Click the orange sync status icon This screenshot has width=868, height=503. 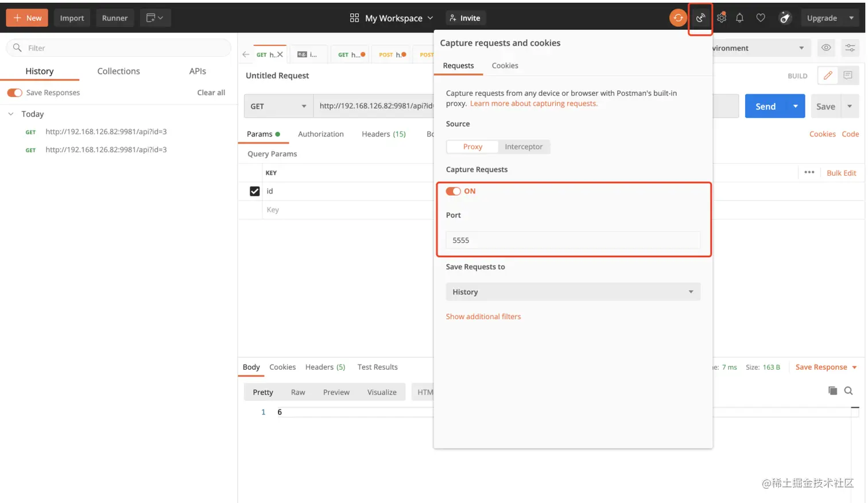[x=678, y=18]
